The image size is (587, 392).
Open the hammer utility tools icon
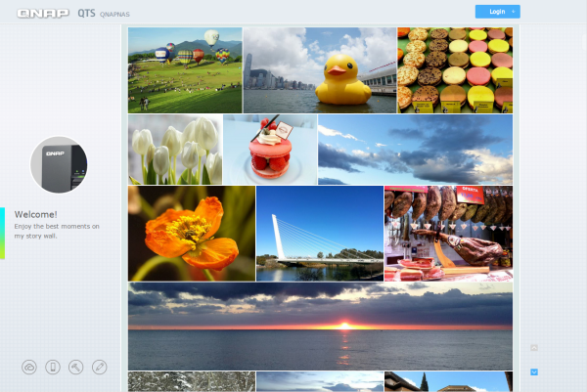(76, 368)
